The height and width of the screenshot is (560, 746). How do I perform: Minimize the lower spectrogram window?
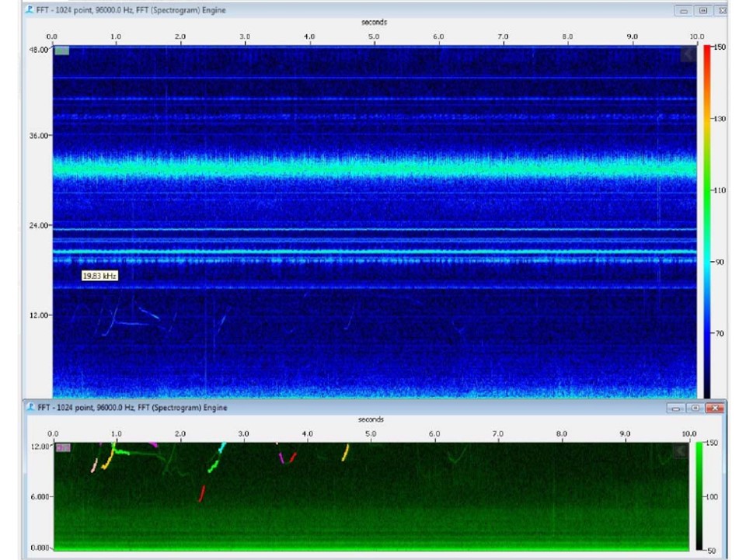pos(675,408)
